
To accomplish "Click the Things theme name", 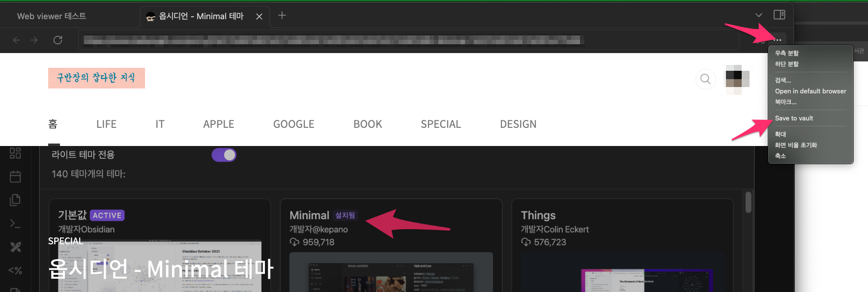I will click(x=538, y=215).
